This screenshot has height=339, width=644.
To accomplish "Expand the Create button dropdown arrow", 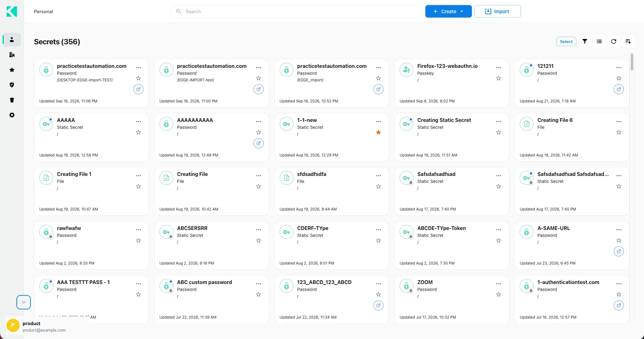I will tap(462, 12).
